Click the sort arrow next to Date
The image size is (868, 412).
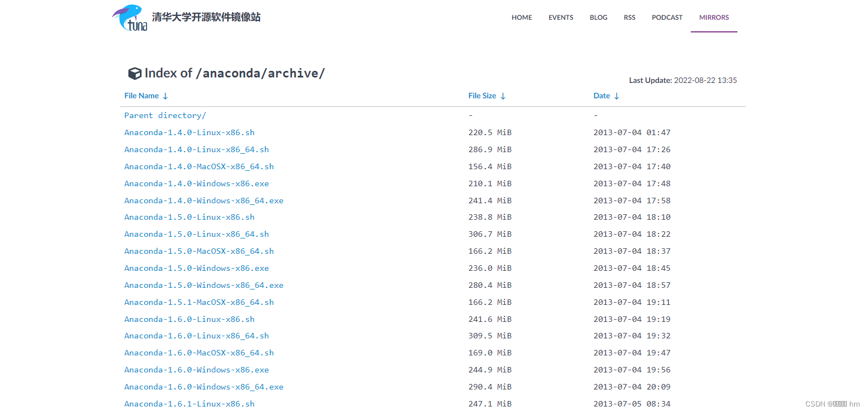[617, 96]
